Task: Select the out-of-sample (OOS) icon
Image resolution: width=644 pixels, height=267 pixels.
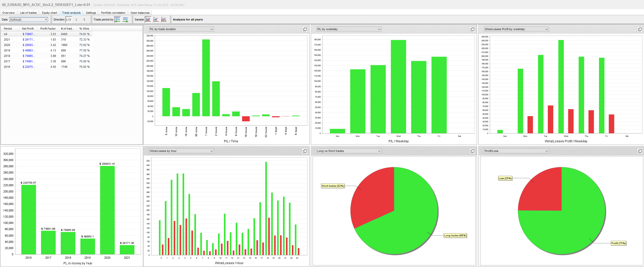Action: pos(164,19)
